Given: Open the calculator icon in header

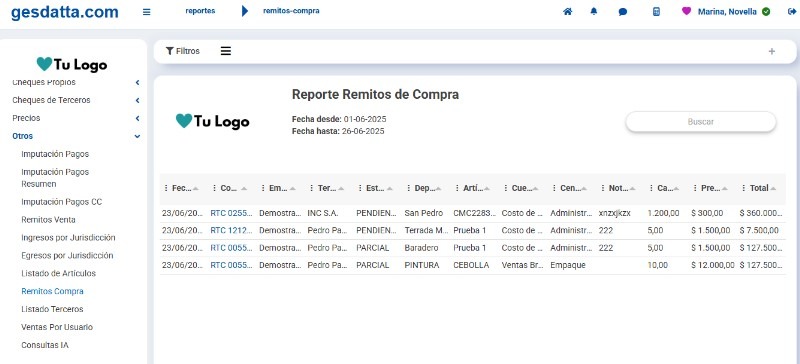Looking at the screenshot, I should [657, 11].
